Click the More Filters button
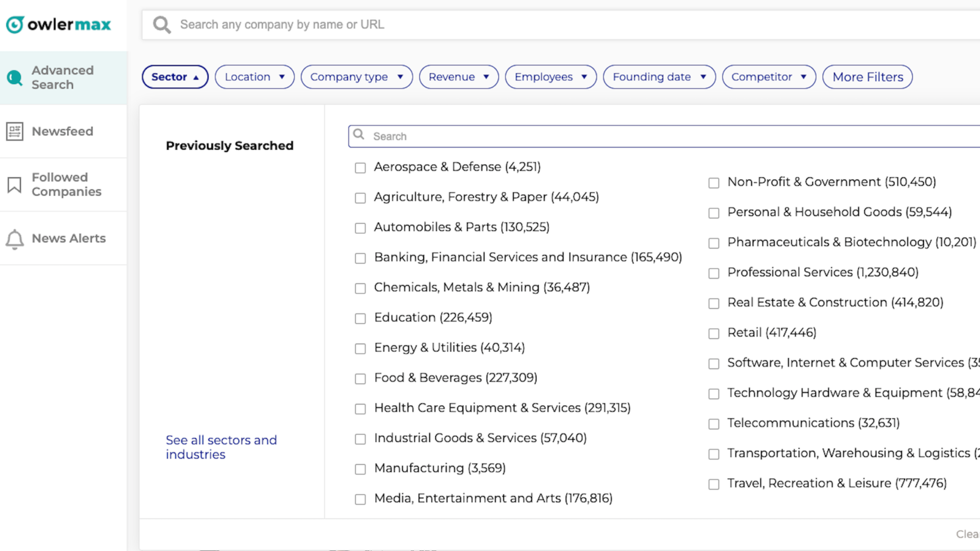The image size is (980, 551). coord(867,77)
